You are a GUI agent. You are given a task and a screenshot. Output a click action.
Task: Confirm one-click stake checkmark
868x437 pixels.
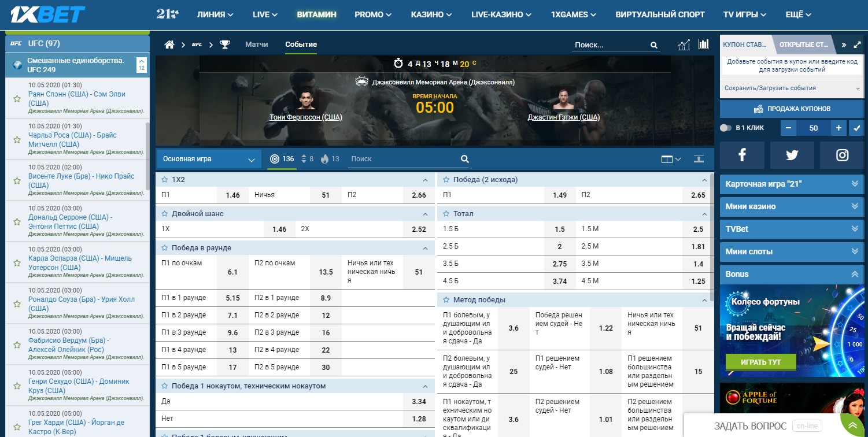click(x=856, y=128)
